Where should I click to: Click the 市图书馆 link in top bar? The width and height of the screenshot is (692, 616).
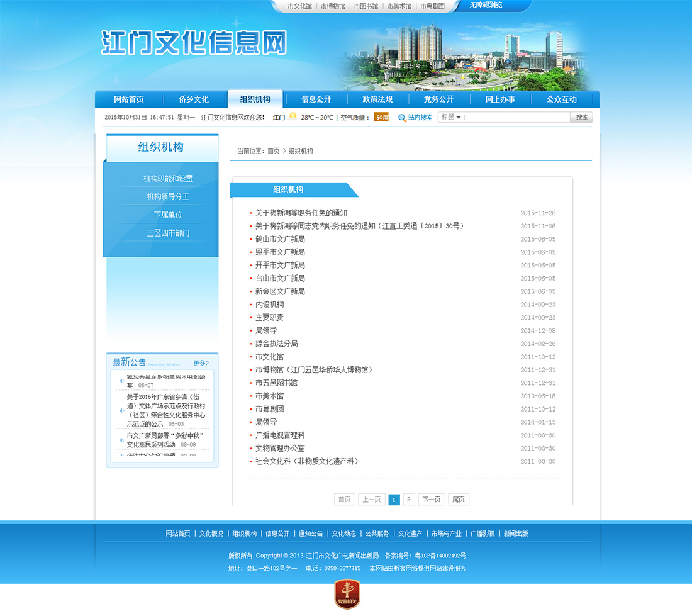pyautogui.click(x=366, y=6)
